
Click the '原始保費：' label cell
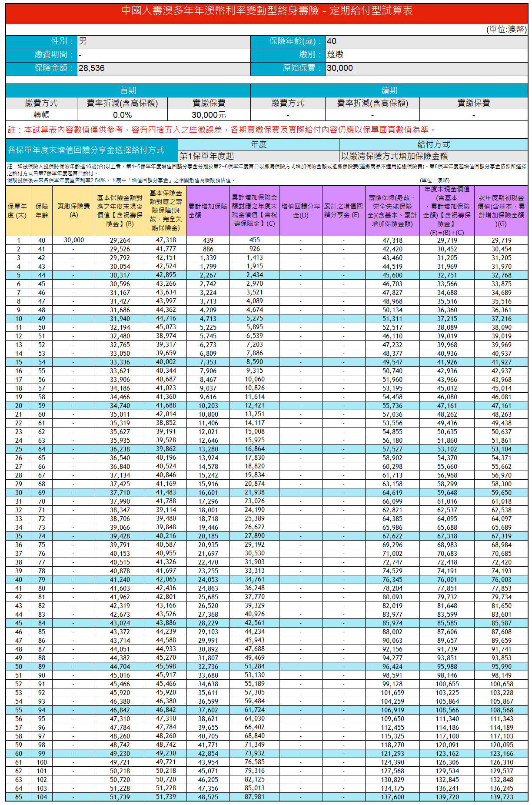click(288, 69)
